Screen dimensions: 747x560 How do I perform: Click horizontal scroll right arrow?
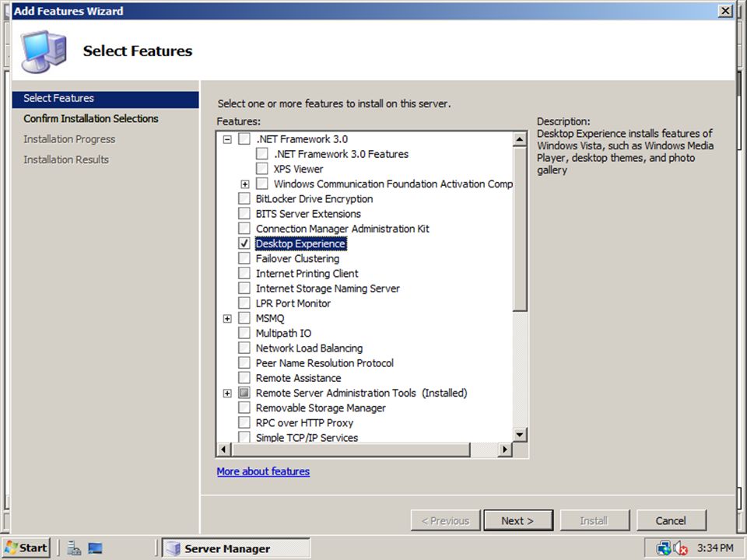(x=505, y=449)
